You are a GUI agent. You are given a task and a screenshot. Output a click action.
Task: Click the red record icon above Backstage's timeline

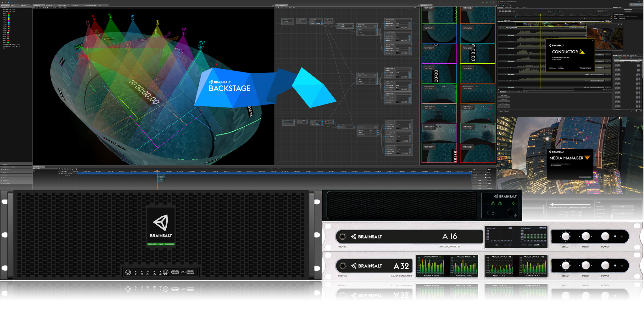[x=275, y=169]
